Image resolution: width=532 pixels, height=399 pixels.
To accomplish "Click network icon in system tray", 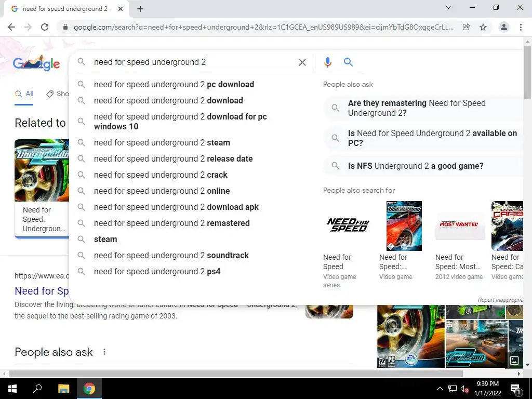I will tap(453, 389).
